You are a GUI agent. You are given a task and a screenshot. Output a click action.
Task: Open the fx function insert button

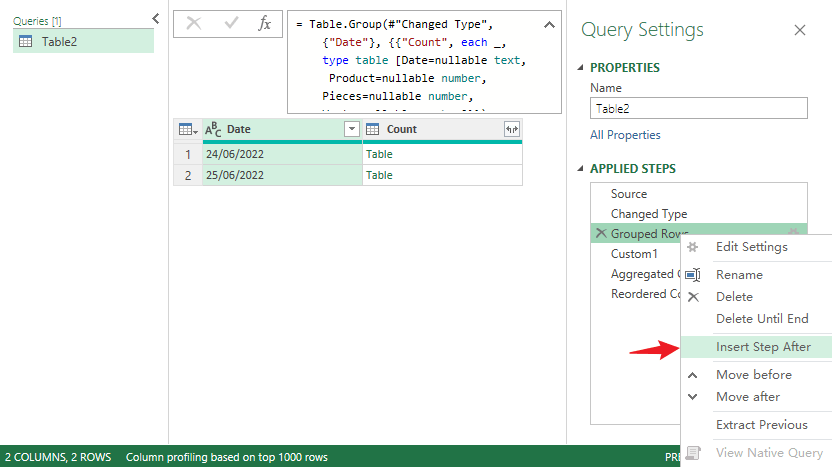coord(264,23)
